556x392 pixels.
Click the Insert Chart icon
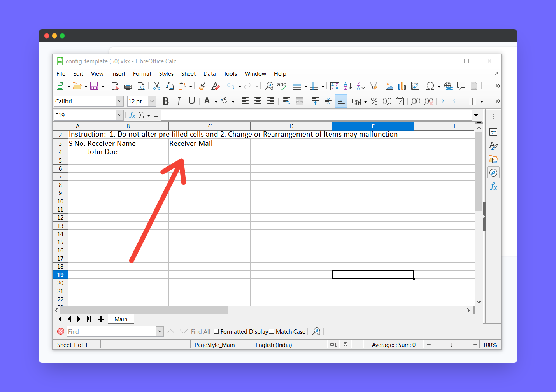(x=402, y=86)
